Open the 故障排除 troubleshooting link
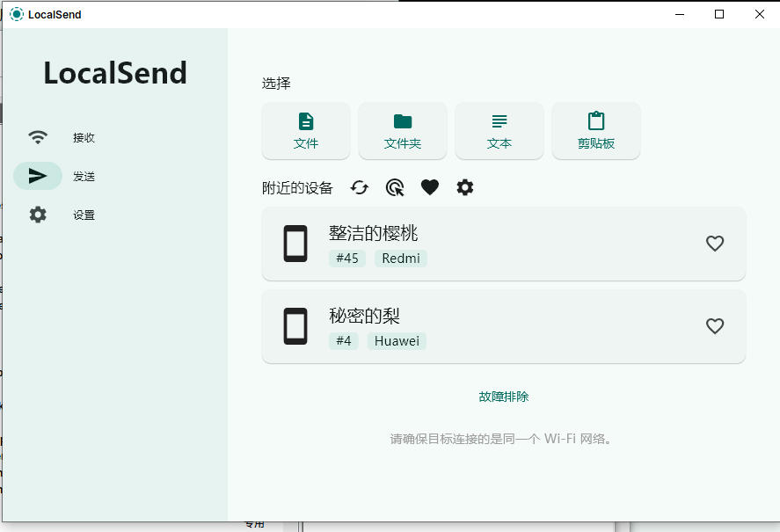The height and width of the screenshot is (532, 780). click(x=503, y=397)
